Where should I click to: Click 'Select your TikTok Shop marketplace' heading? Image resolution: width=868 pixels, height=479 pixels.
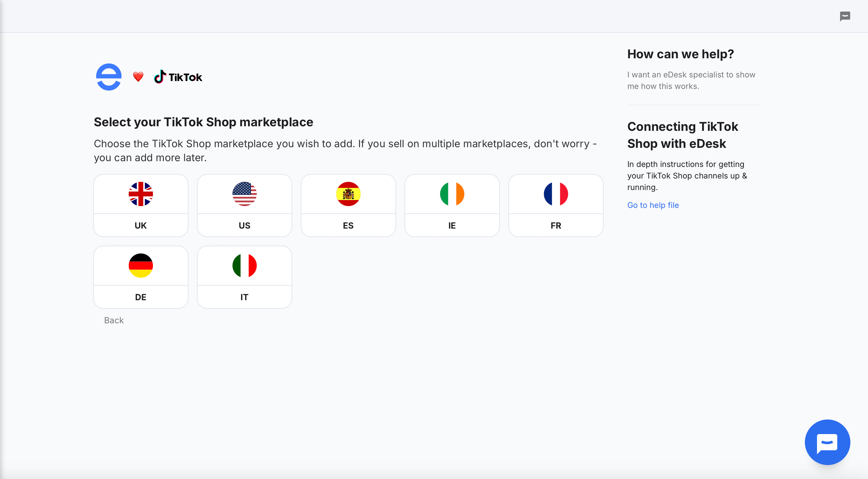(x=203, y=122)
